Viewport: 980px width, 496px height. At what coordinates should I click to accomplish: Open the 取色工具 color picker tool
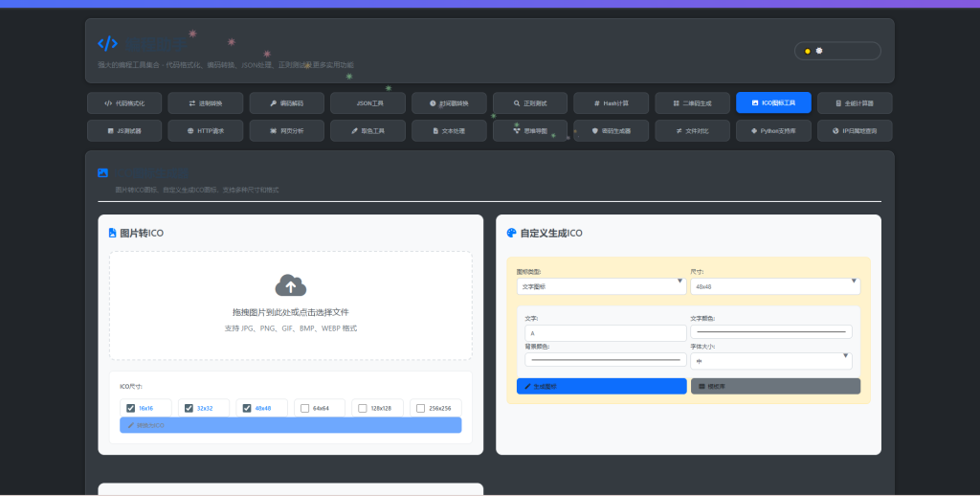click(x=367, y=130)
